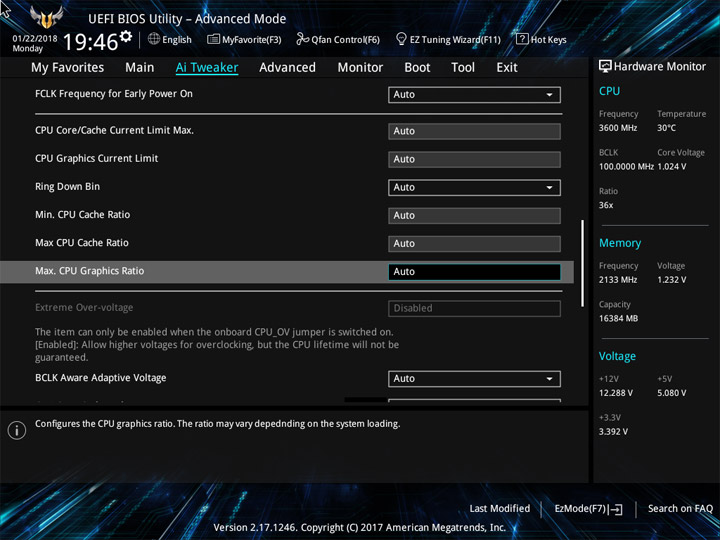Viewport: 720px width, 540px height.
Task: Click the 1.024 V core voltage value
Action: pyautogui.click(x=672, y=167)
